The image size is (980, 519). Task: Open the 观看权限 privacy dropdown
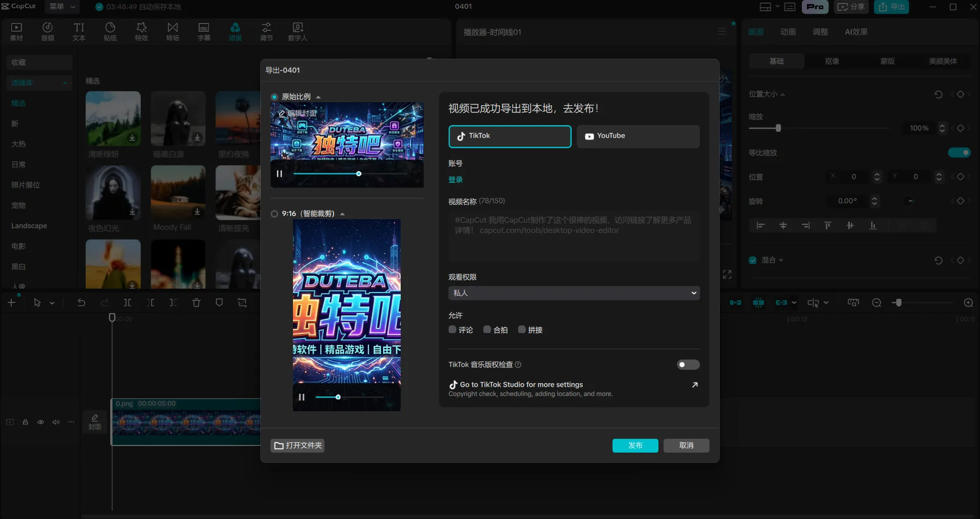pyautogui.click(x=573, y=293)
